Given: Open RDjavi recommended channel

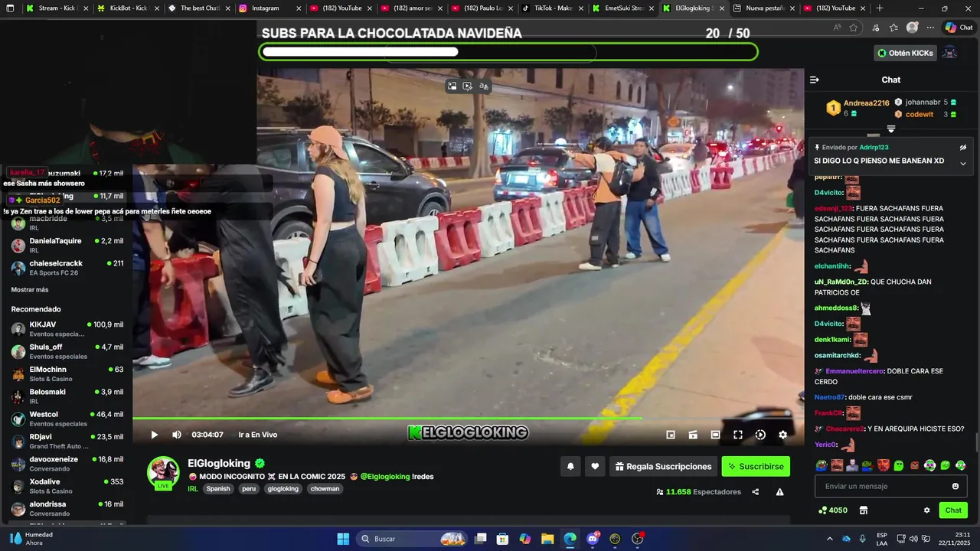Looking at the screenshot, I should click(67, 442).
